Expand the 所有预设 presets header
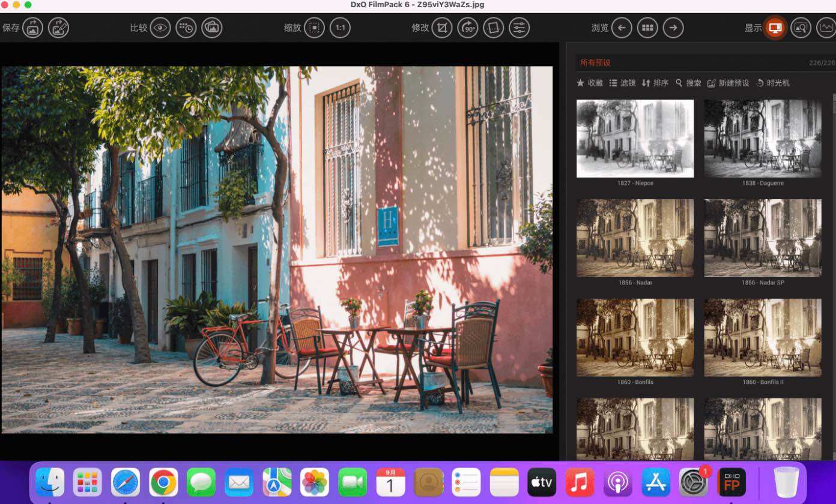Viewport: 836px width, 504px height. [x=595, y=62]
